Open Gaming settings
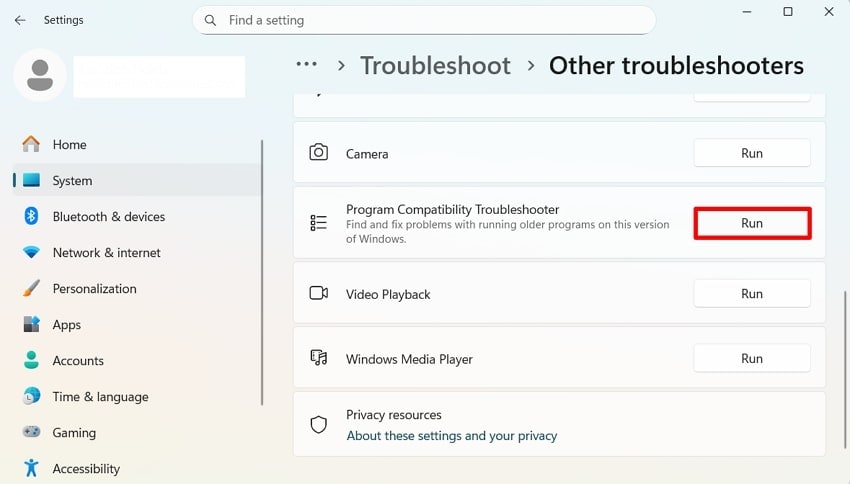The height and width of the screenshot is (484, 850). click(137, 433)
